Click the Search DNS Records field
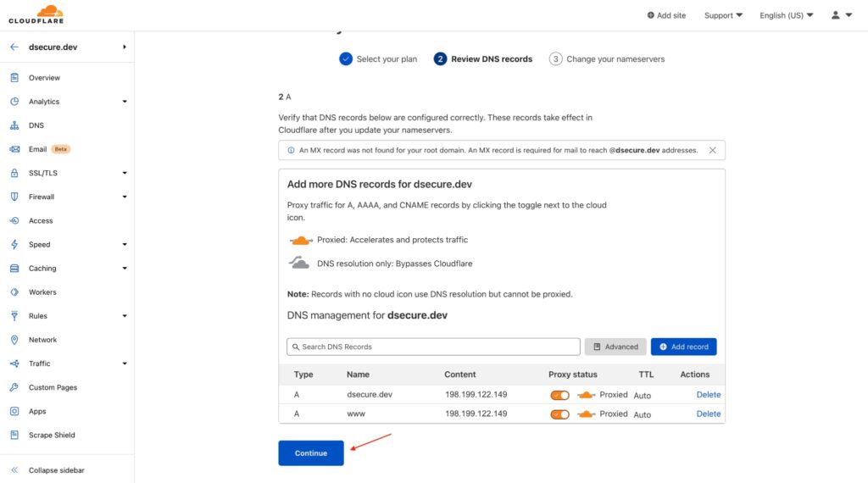The image size is (868, 483). click(x=433, y=347)
